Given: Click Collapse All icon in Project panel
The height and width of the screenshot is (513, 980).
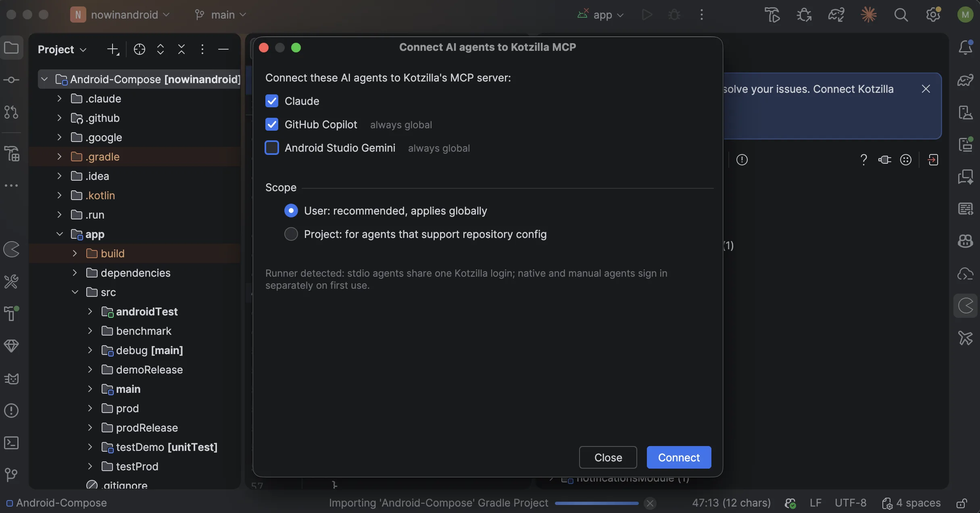Looking at the screenshot, I should click(181, 49).
